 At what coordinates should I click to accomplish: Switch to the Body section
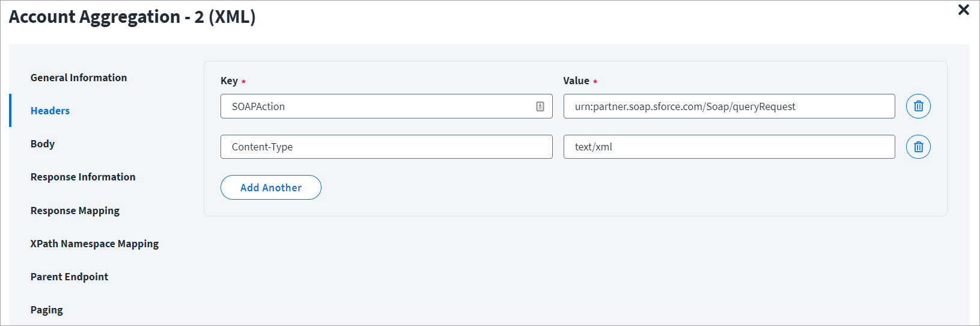click(43, 144)
